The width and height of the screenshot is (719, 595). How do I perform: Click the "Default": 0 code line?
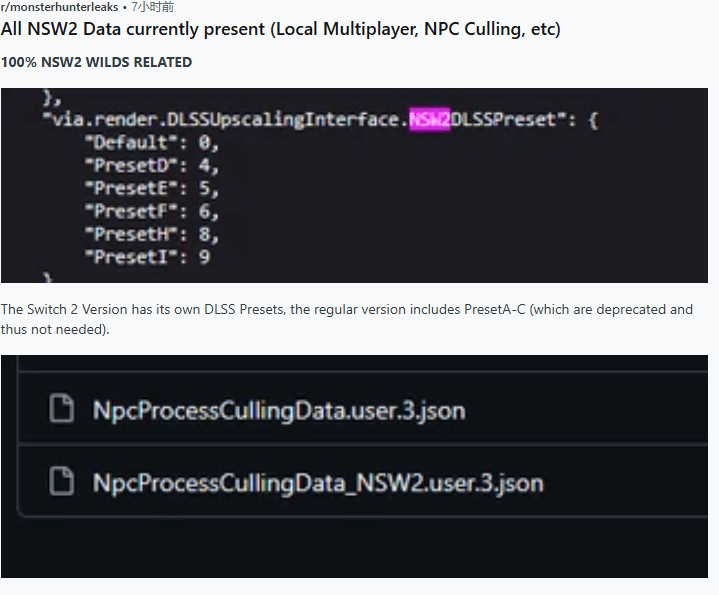(150, 143)
